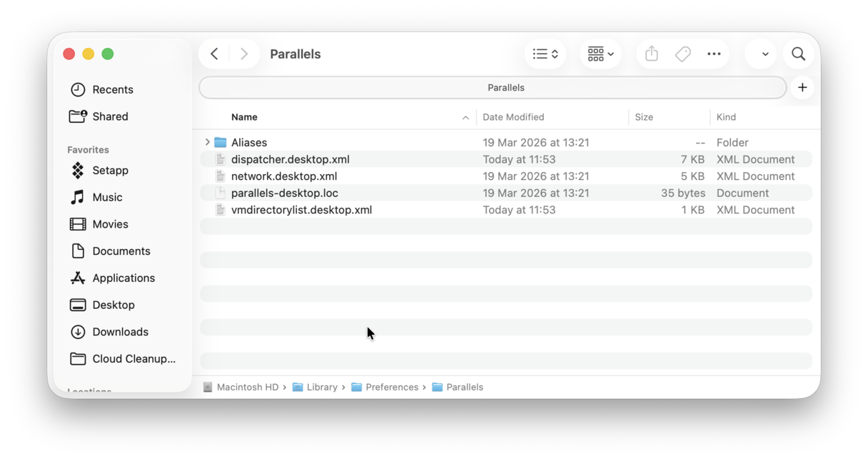The width and height of the screenshot is (868, 461).
Task: Sort by the Name column header
Action: tap(244, 117)
